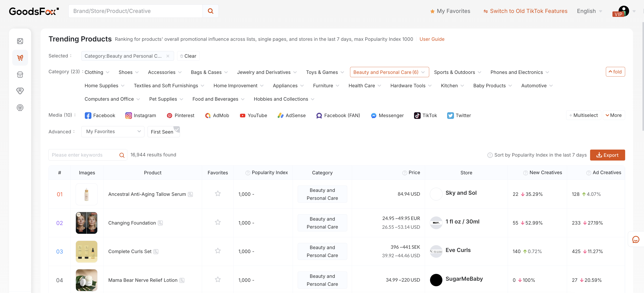
Task: Toggle the First Seen filter checkbox
Action: click(x=163, y=132)
